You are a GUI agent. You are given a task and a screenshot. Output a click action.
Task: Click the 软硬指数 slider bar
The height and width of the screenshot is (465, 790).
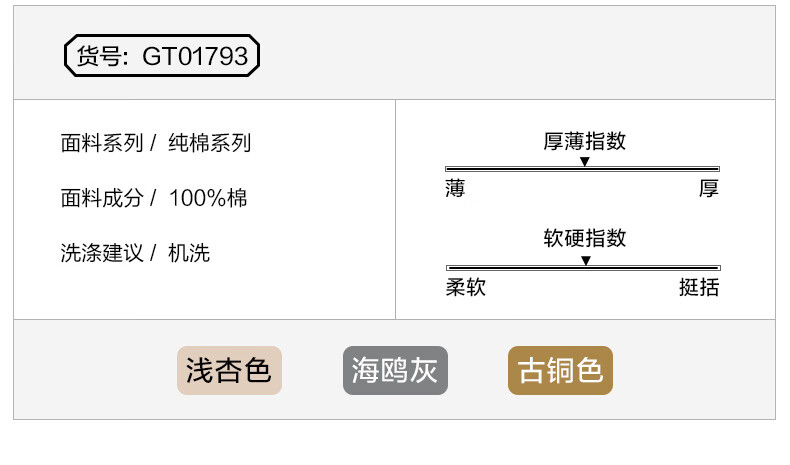click(x=583, y=268)
